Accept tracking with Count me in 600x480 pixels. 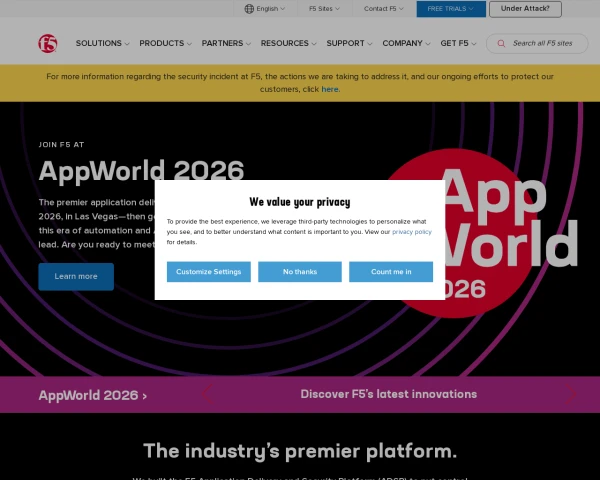391,272
